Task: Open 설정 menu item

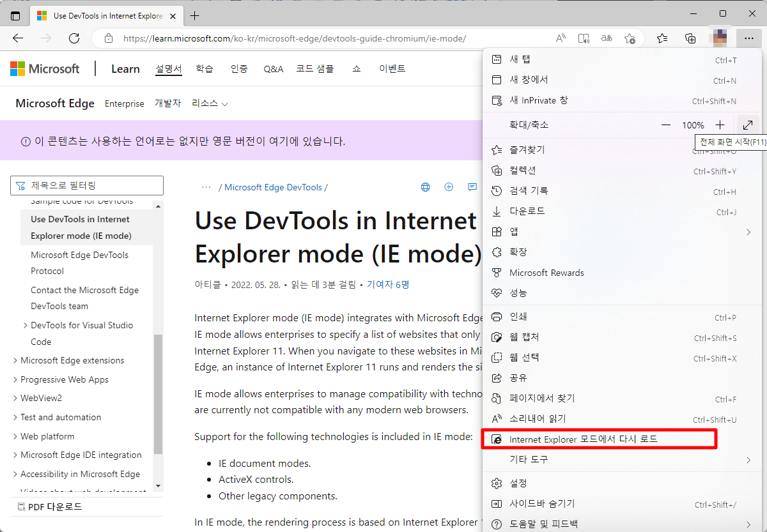Action: 623,483
